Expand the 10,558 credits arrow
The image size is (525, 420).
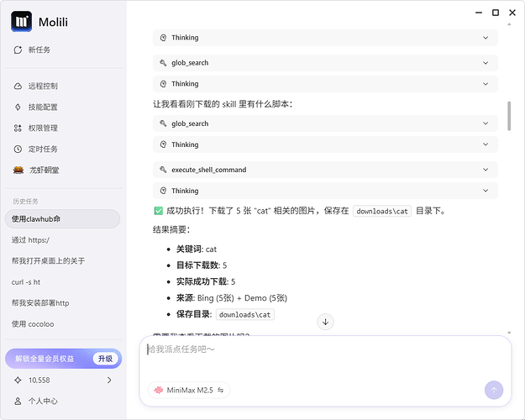(x=109, y=381)
